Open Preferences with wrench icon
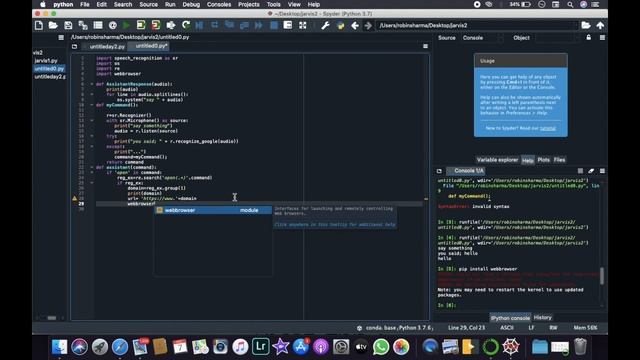 pos(325,25)
